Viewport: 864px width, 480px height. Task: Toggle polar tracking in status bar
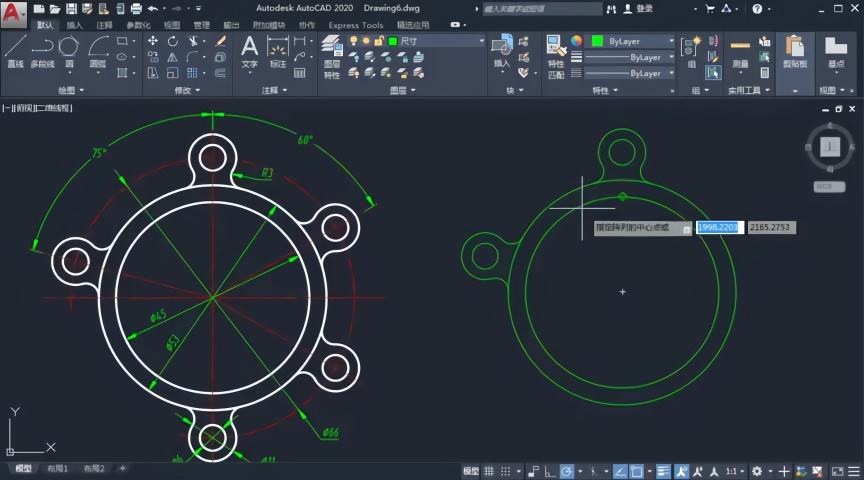pos(566,471)
